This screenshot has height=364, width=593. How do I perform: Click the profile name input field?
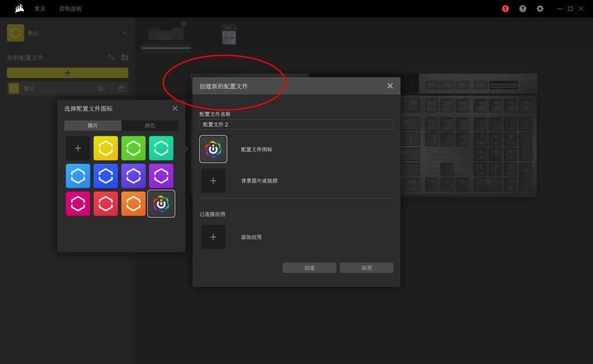[x=296, y=125]
